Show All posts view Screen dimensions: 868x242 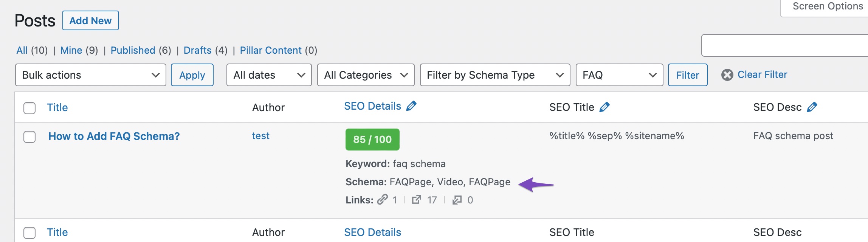[22, 50]
